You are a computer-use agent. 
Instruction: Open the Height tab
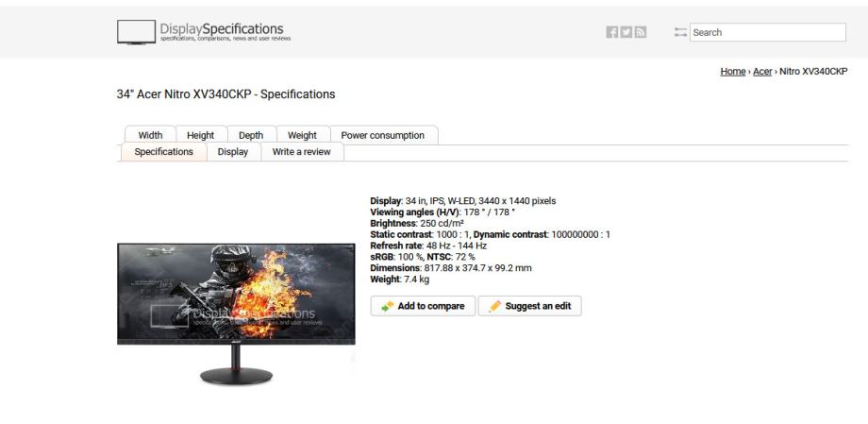[x=200, y=135]
